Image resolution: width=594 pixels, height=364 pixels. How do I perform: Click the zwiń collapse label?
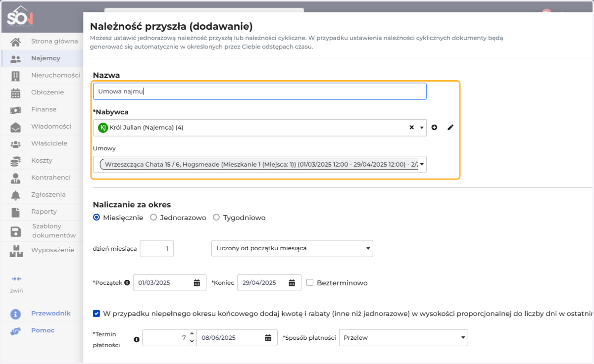(x=16, y=291)
